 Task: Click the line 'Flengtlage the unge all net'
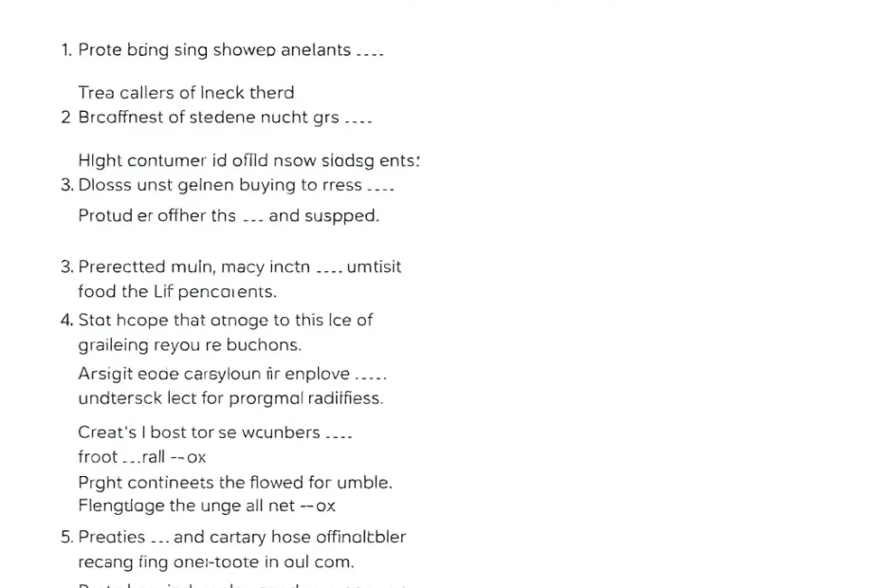(207, 505)
